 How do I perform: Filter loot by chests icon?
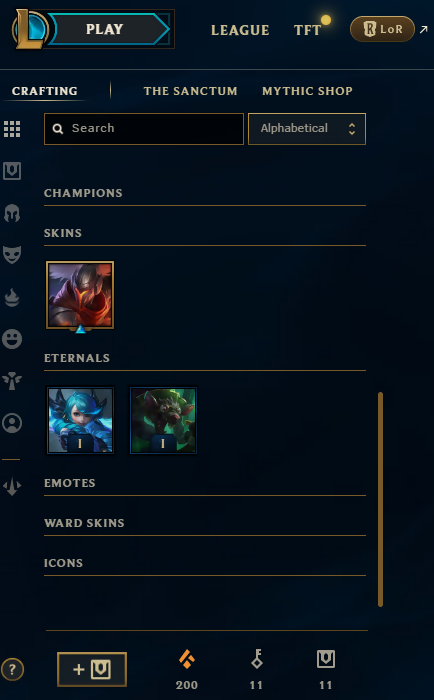(12, 171)
